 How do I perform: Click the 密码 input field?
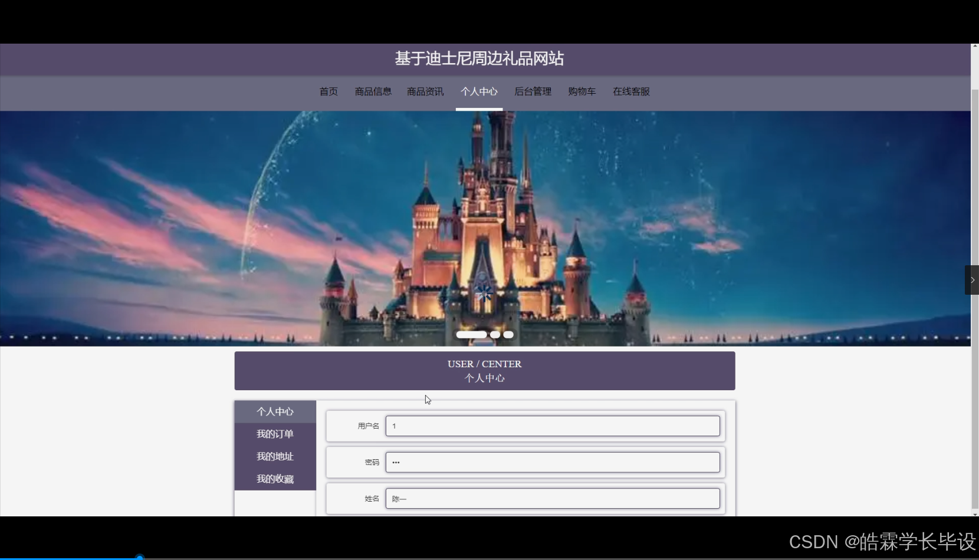[x=553, y=462]
